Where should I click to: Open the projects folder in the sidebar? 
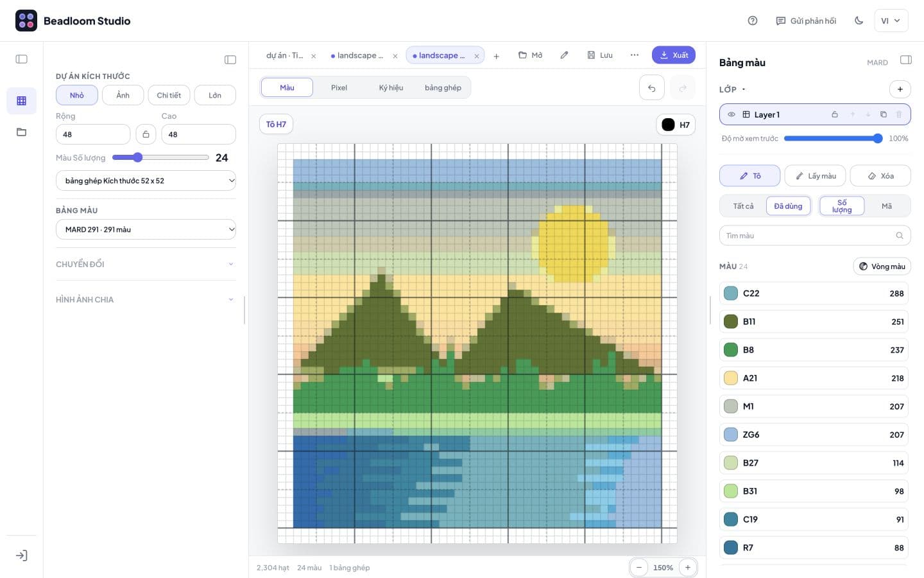[x=21, y=132]
